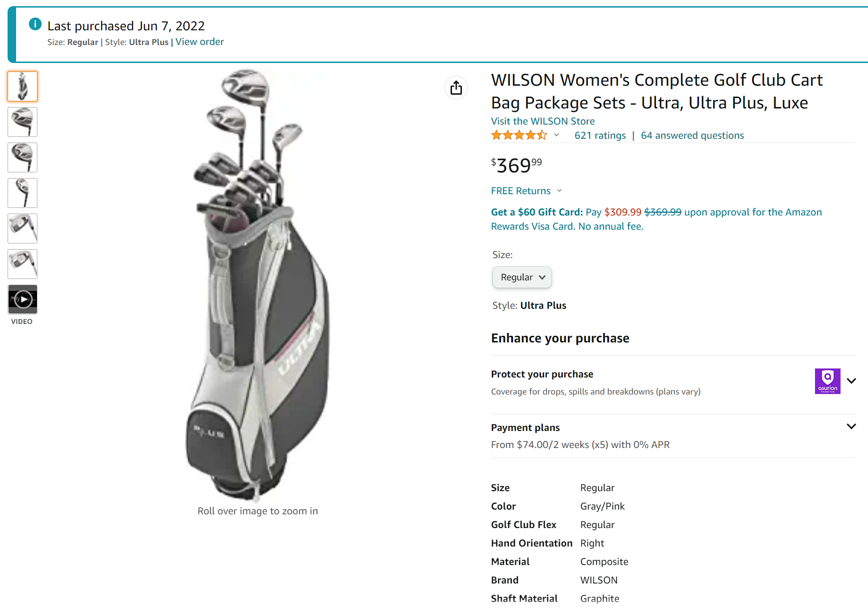Viewport: 868px width, 610px height.
Task: Click the share icon above product image
Action: 456,88
